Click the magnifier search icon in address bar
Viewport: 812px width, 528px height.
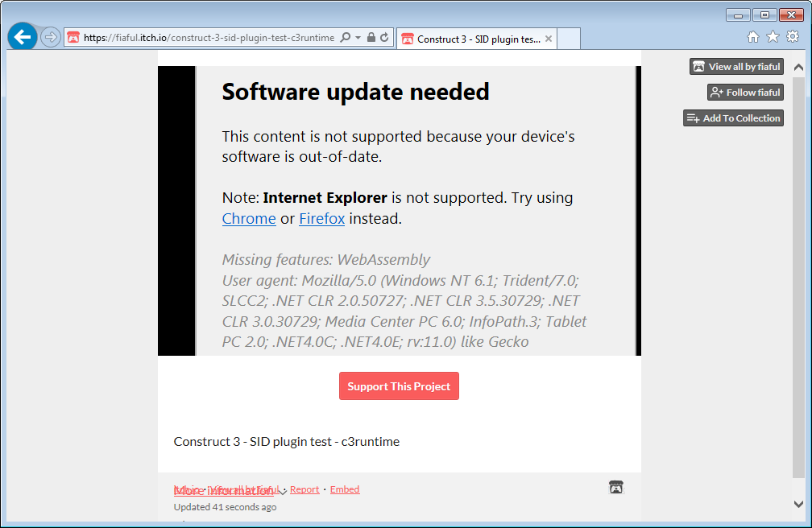point(346,37)
